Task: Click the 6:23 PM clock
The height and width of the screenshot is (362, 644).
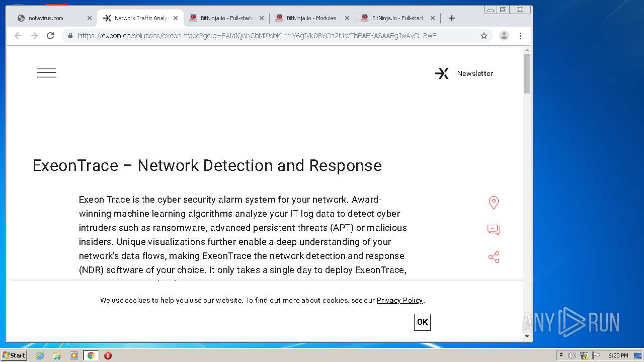Action: coord(618,355)
